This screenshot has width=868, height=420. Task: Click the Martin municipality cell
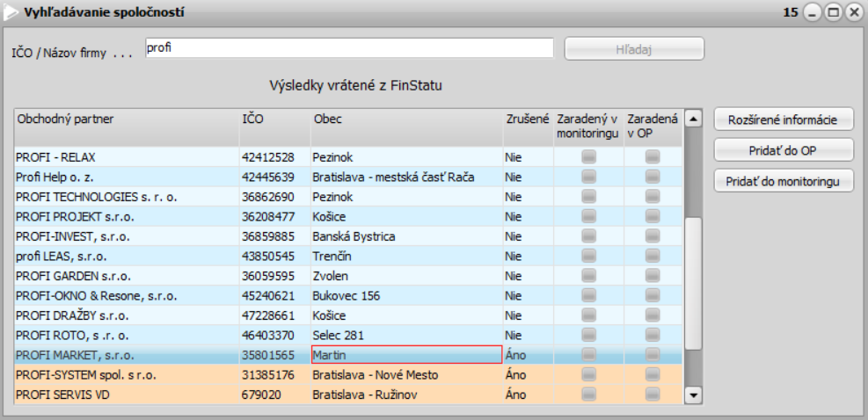click(x=407, y=355)
